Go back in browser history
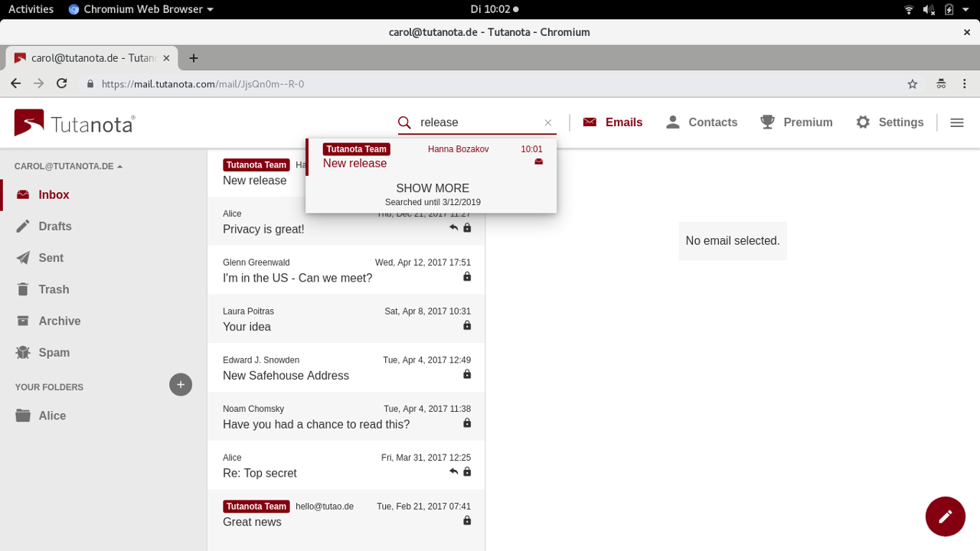The image size is (980, 551). 16,84
